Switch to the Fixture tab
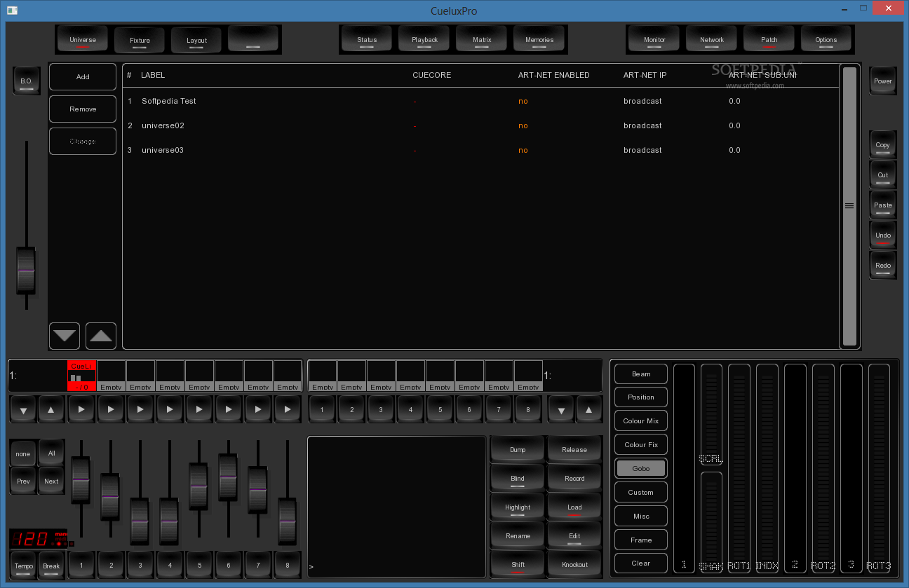Screen dimensions: 909x588 click(x=140, y=40)
